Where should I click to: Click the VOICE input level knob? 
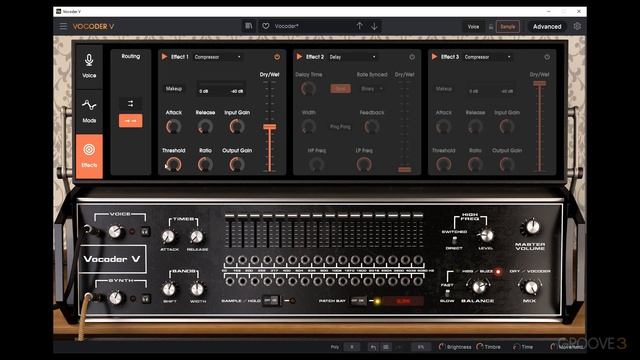pyautogui.click(x=116, y=232)
